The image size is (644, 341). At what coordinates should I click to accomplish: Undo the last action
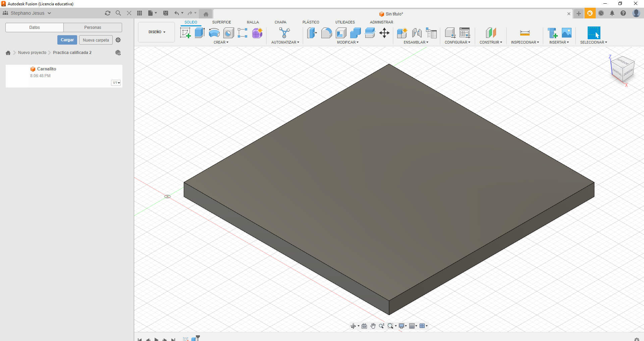tap(176, 13)
